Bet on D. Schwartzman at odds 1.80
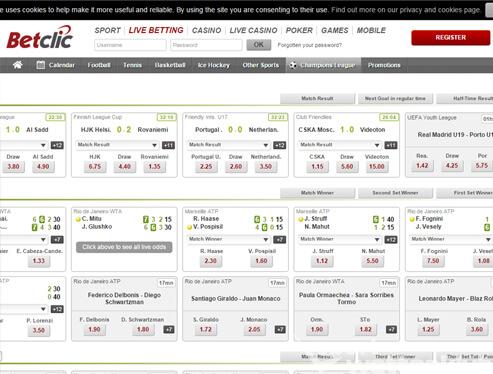The image size is (493, 374). click(x=143, y=329)
